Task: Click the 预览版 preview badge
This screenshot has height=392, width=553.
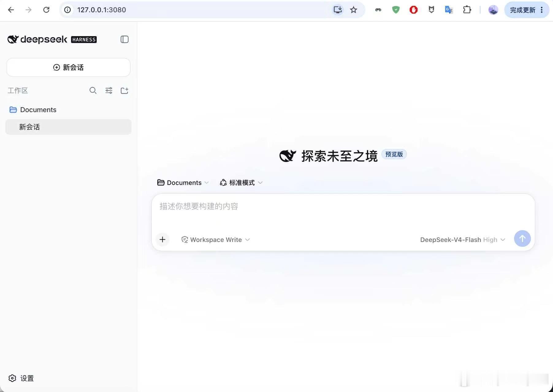Action: (x=394, y=154)
